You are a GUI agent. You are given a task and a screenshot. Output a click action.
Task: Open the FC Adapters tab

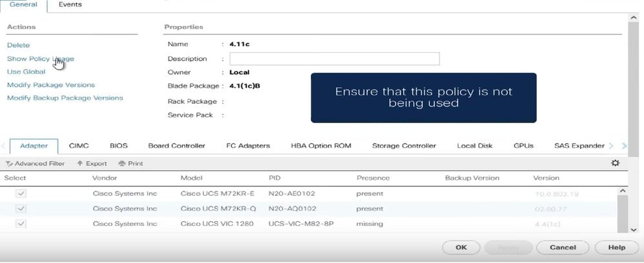coord(248,146)
